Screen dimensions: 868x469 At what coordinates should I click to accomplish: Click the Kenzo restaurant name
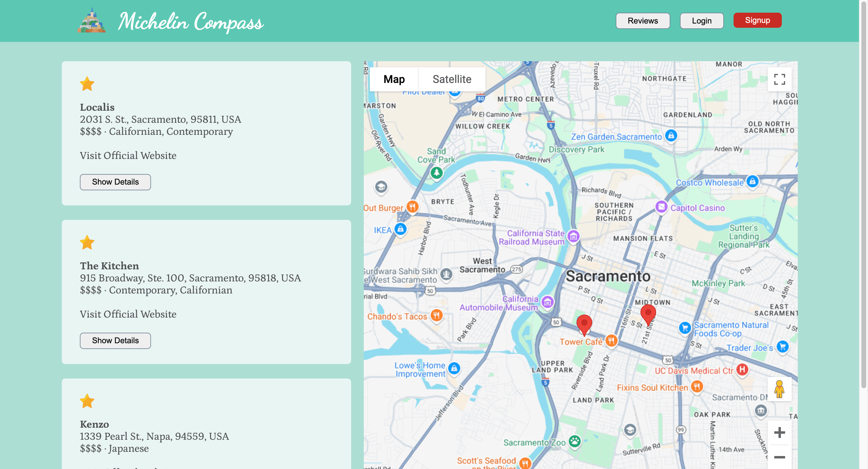94,424
